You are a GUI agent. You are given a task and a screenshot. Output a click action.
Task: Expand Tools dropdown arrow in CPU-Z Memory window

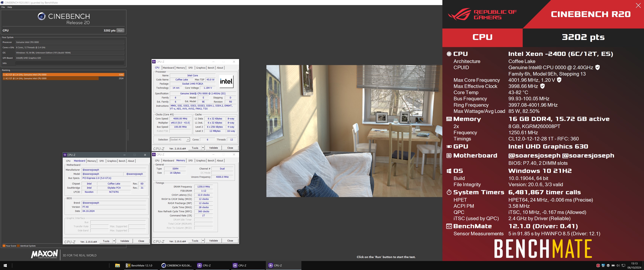[x=203, y=241]
